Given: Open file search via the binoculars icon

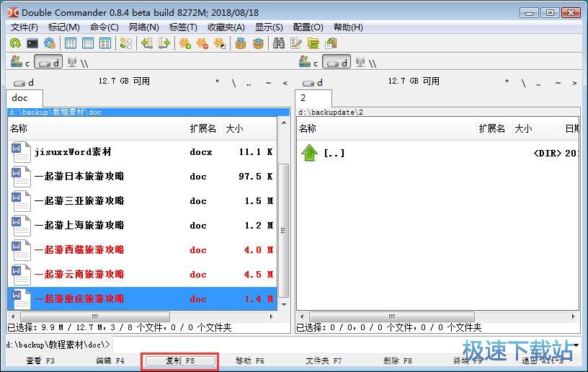Looking at the screenshot, I should (x=279, y=43).
